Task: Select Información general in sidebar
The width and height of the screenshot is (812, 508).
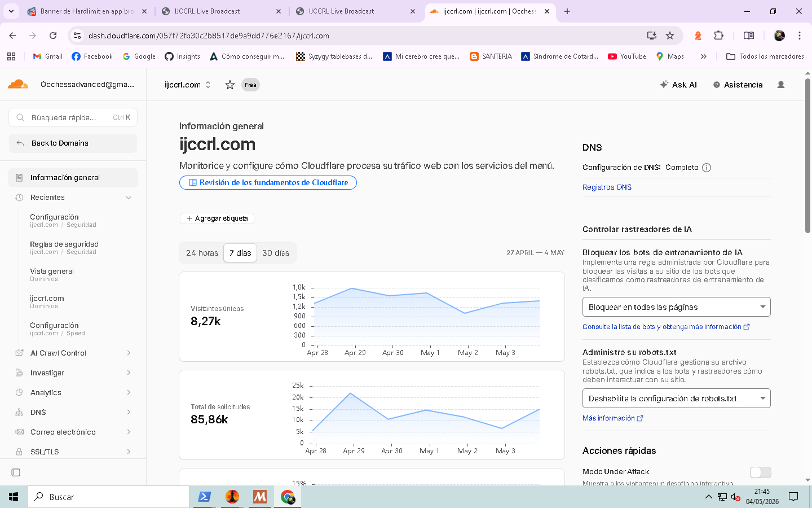Action: pyautogui.click(x=73, y=177)
